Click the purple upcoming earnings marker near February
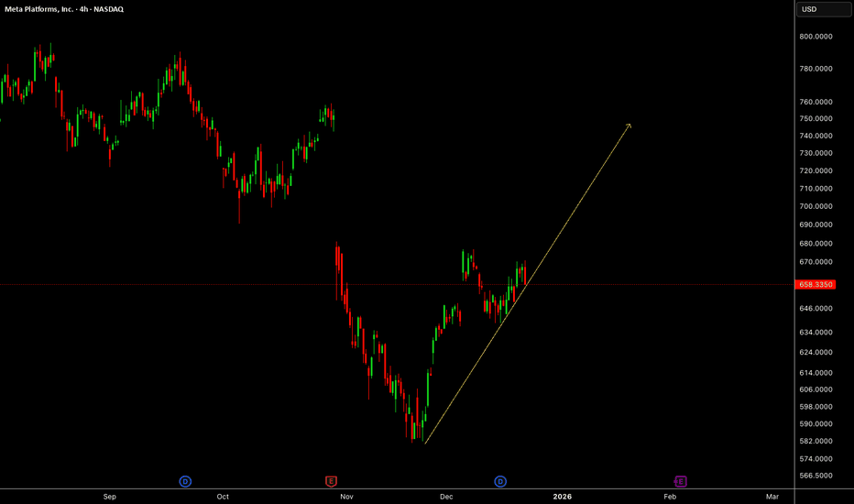 [681, 480]
